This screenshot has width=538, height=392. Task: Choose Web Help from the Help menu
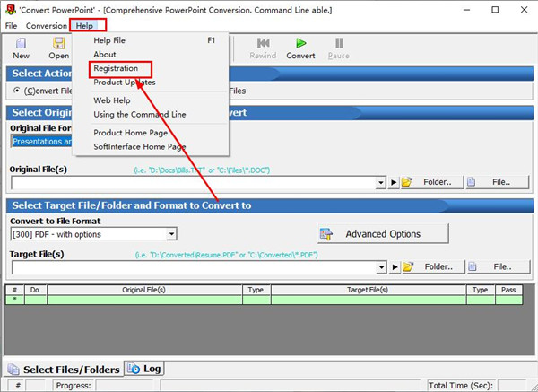151,100
